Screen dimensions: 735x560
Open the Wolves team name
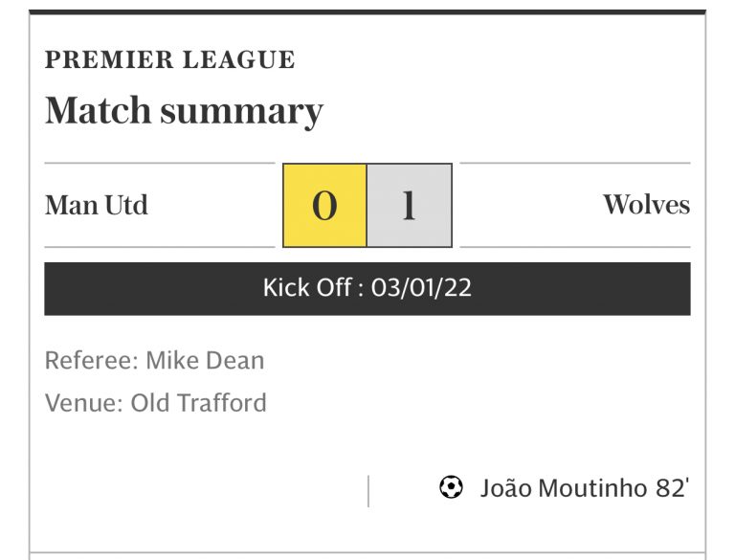click(x=646, y=205)
